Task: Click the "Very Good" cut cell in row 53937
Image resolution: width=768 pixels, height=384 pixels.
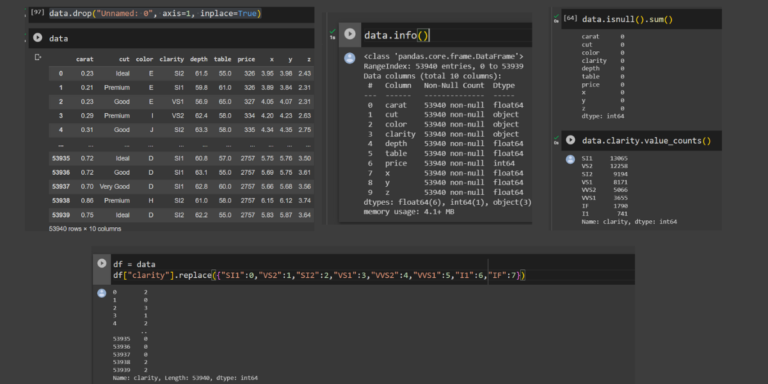Action: click(115, 187)
